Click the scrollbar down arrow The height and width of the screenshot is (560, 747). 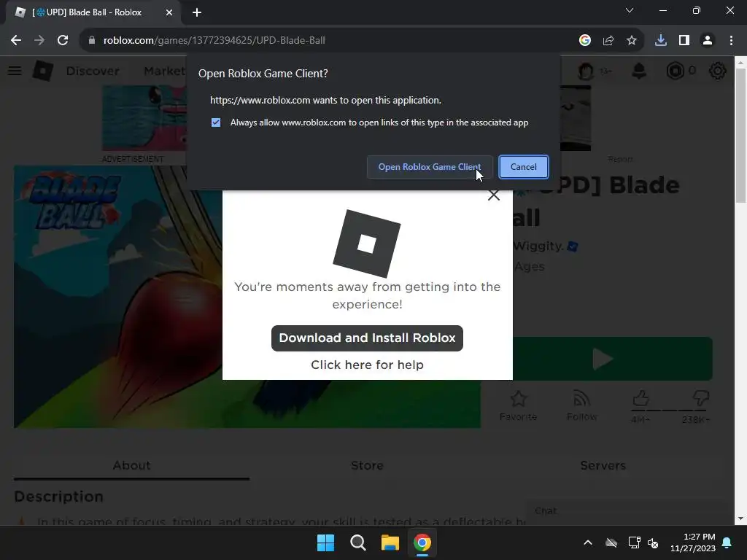(x=740, y=518)
